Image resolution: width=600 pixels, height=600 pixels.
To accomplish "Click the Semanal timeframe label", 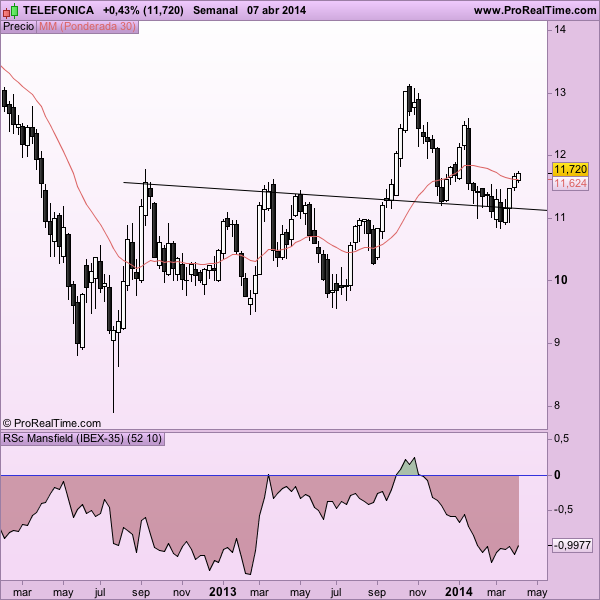I will point(215,10).
